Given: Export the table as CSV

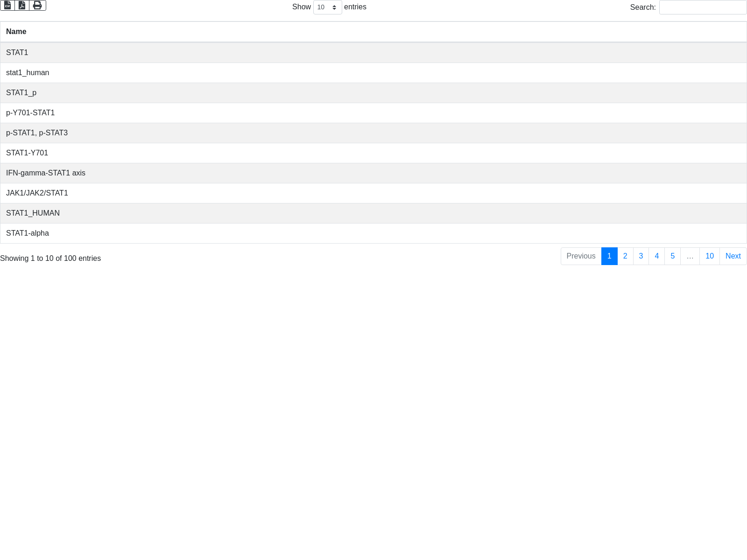Looking at the screenshot, I should coord(7,6).
